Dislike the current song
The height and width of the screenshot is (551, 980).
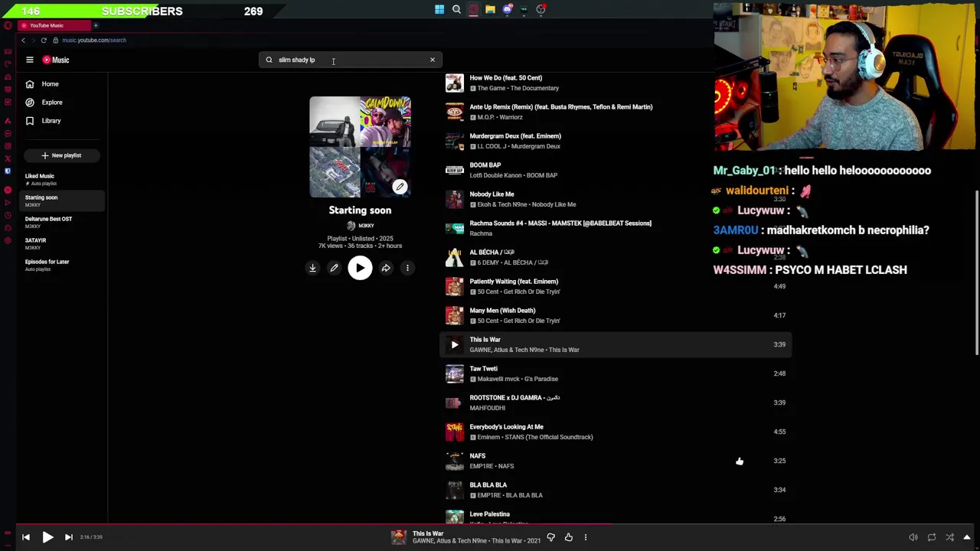click(x=550, y=537)
